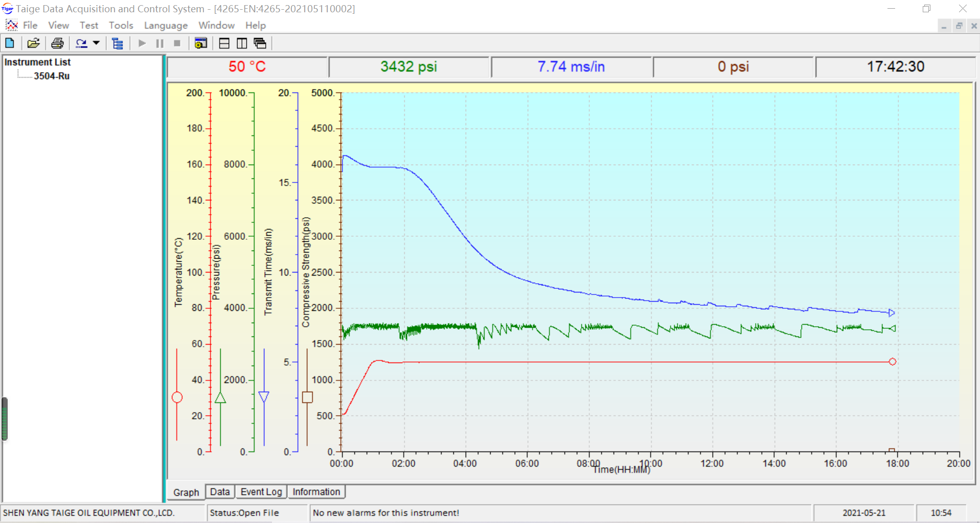Switch to the Data tab
The height and width of the screenshot is (523, 980).
(x=219, y=491)
